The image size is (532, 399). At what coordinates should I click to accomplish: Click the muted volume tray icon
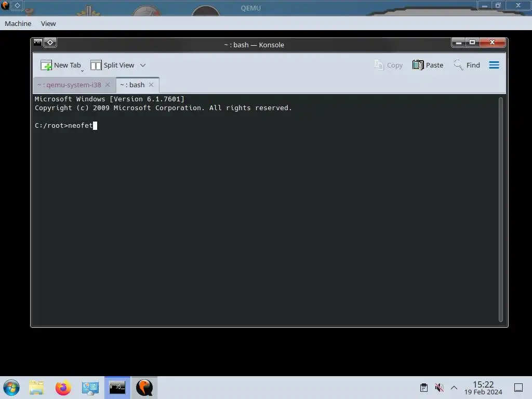pyautogui.click(x=439, y=388)
